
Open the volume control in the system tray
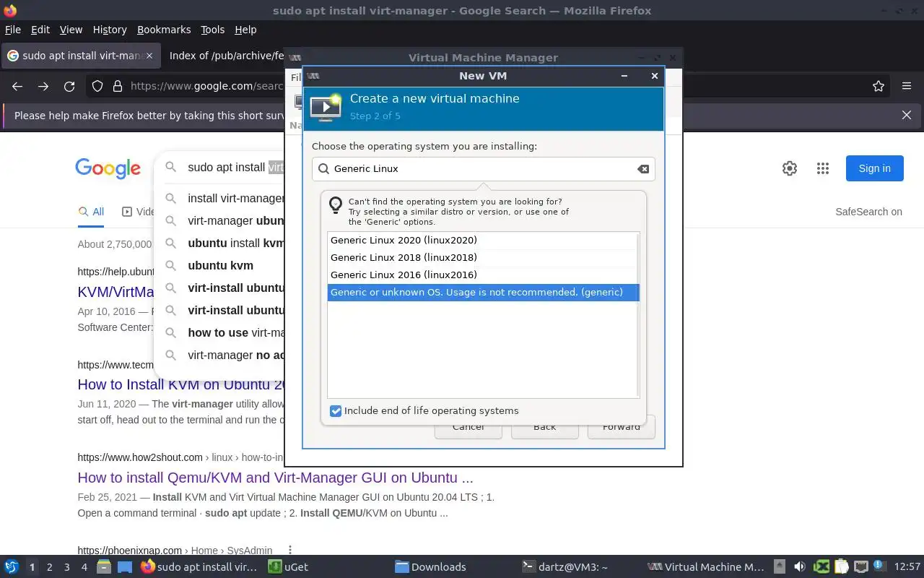point(800,567)
